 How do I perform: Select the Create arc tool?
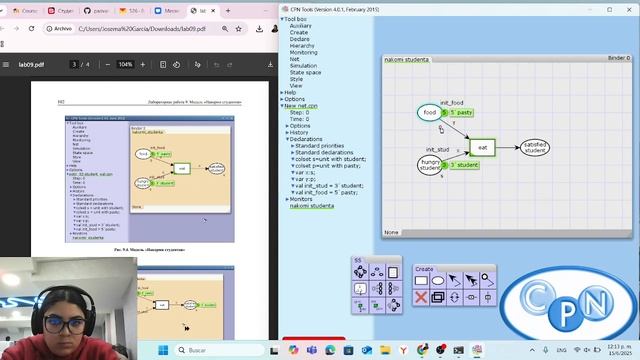pos(454,281)
